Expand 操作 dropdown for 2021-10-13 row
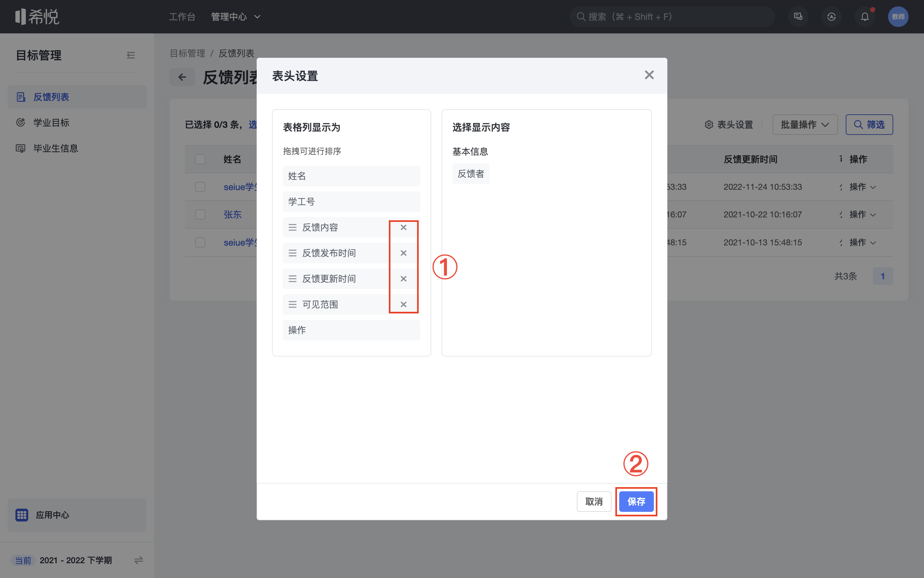 point(862,242)
